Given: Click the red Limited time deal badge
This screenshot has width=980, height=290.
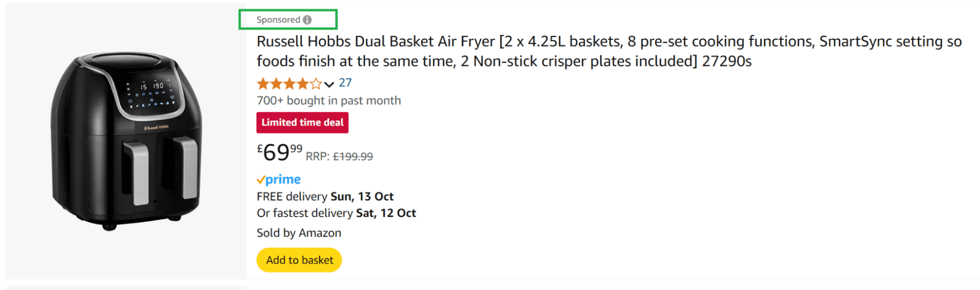Looking at the screenshot, I should tap(302, 123).
